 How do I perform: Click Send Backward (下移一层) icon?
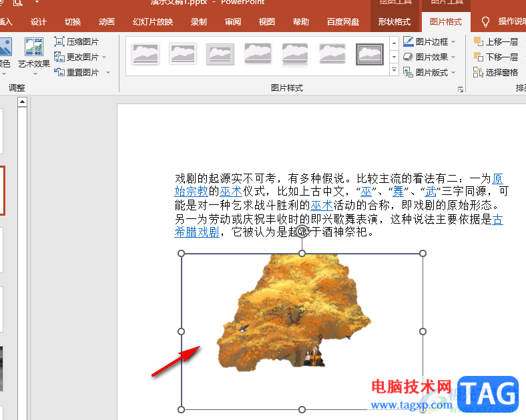tap(478, 57)
